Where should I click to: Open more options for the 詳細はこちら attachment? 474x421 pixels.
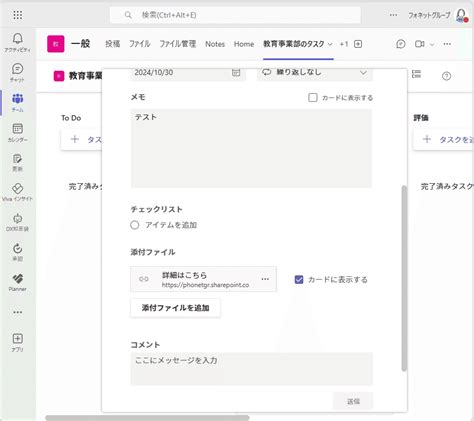point(265,279)
